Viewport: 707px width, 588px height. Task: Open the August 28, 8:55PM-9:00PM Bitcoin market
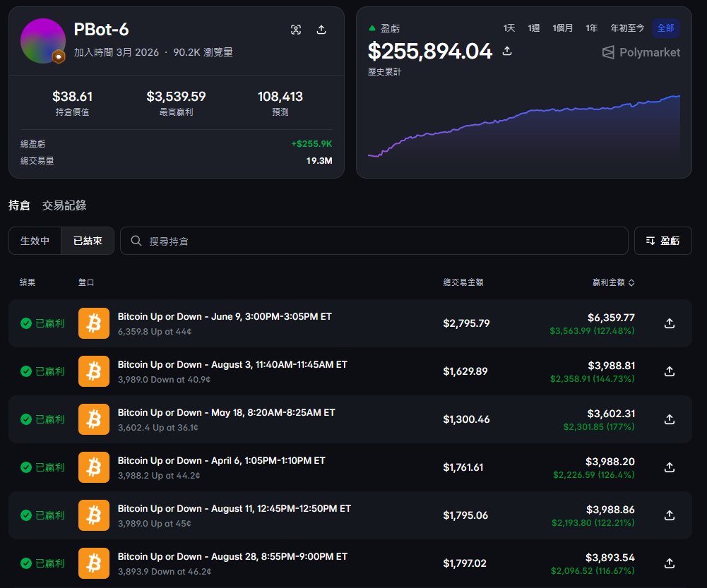click(232, 556)
